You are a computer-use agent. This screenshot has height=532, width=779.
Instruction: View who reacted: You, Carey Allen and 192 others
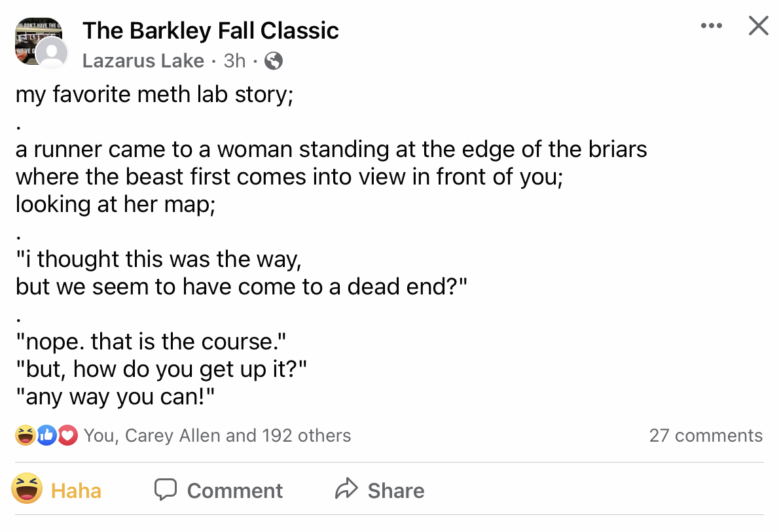coord(217,436)
